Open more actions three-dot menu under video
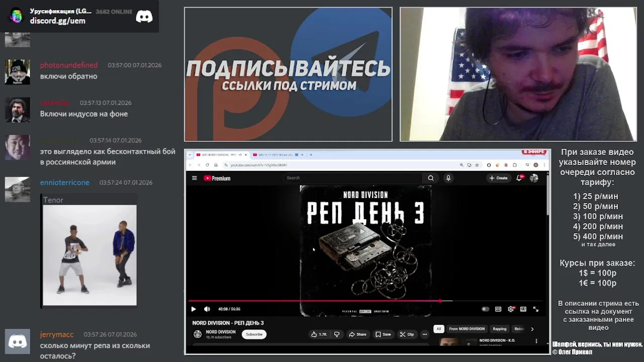Image resolution: width=644 pixels, height=362 pixels. 425,334
